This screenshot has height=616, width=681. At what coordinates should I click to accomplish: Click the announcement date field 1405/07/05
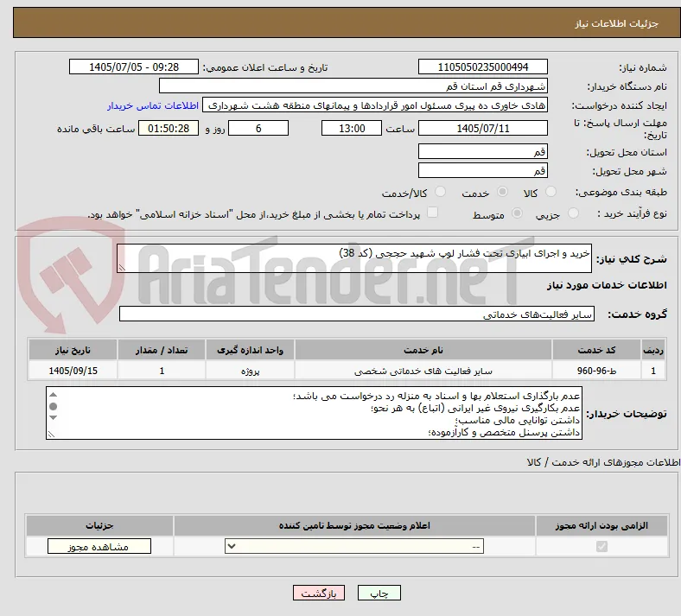pyautogui.click(x=134, y=67)
